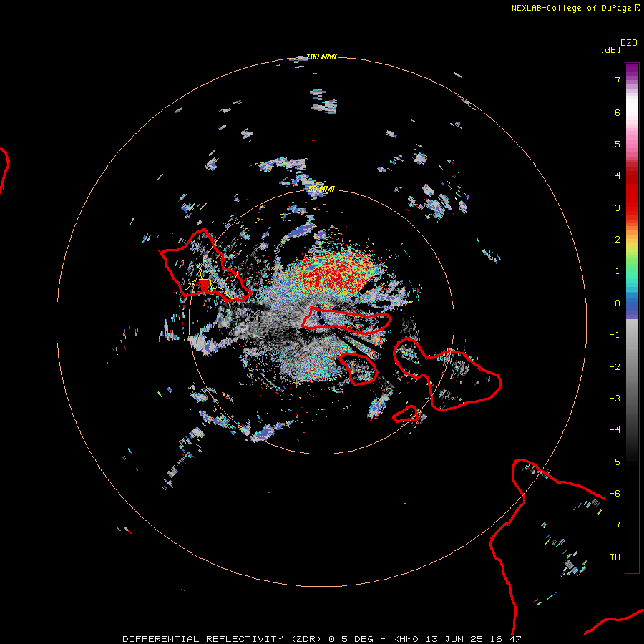The width and height of the screenshot is (644, 644).
Task: Click the radar site dot at center
Action: [321, 321]
